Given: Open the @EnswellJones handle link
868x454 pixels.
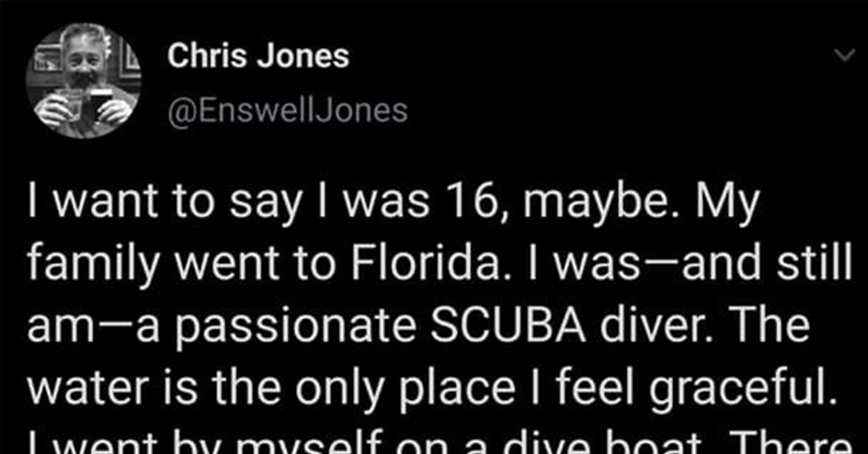Looking at the screenshot, I should point(288,111).
